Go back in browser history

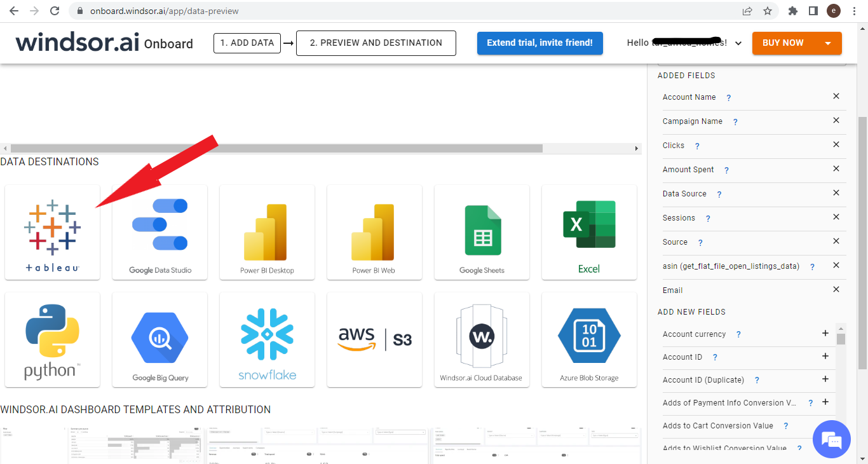pyautogui.click(x=14, y=11)
